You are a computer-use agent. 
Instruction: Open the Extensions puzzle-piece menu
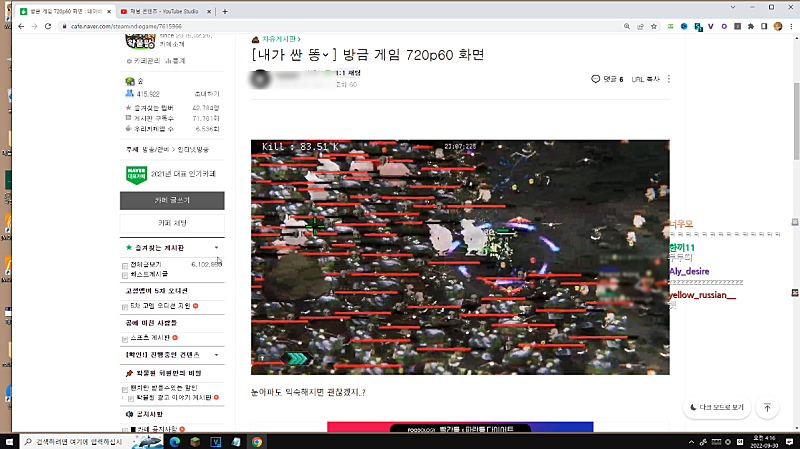point(751,27)
